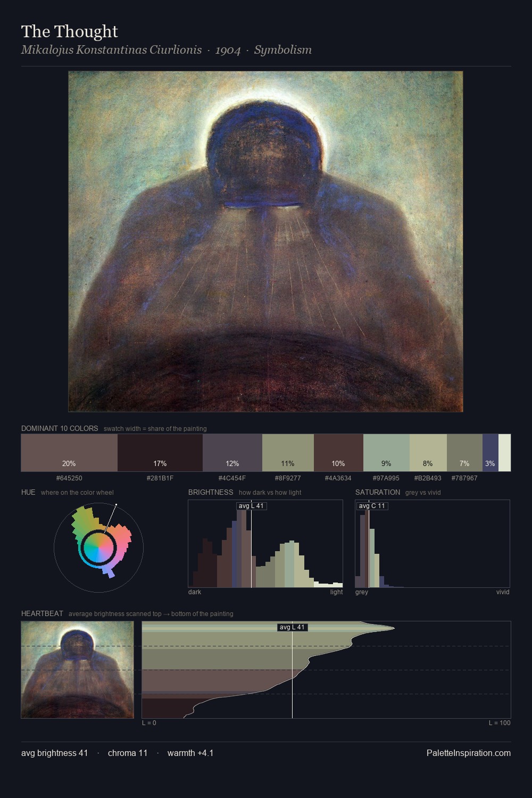The height and width of the screenshot is (798, 532).
Task: Click the 'dark' axis label under Brightness
Action: pyautogui.click(x=195, y=592)
